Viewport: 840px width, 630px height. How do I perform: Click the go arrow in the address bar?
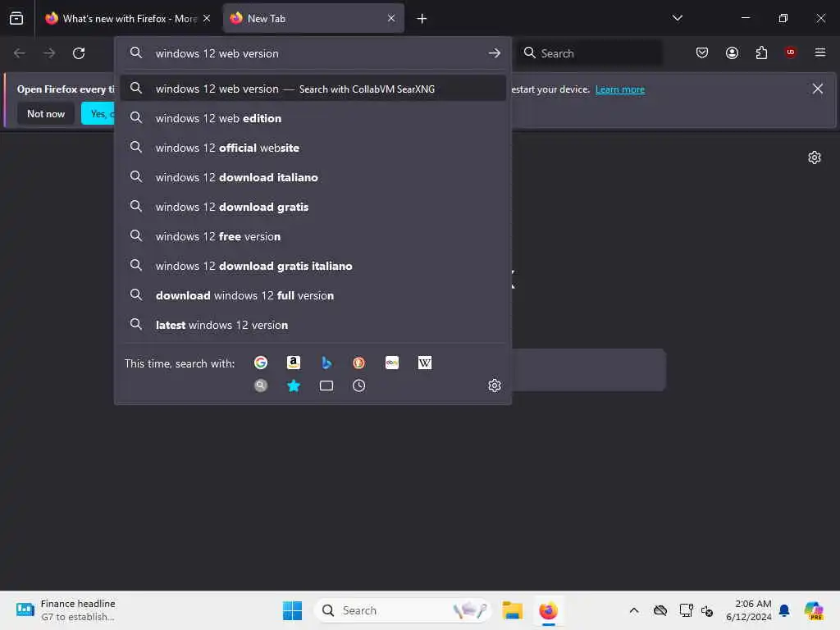(x=495, y=53)
